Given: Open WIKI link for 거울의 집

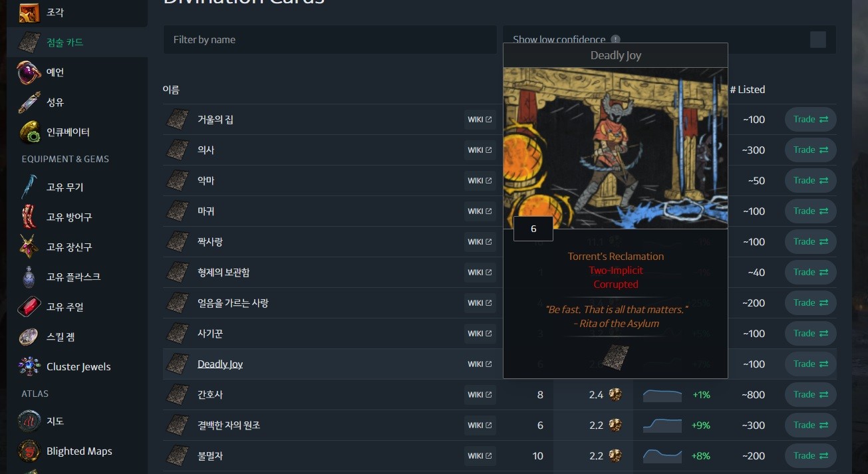Looking at the screenshot, I should tap(480, 120).
